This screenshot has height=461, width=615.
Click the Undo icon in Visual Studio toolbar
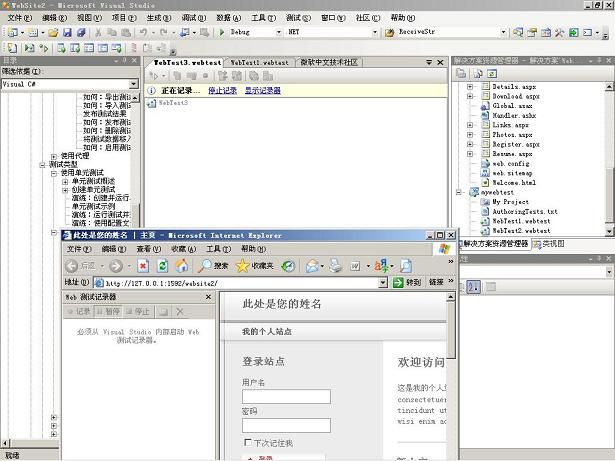(x=144, y=32)
